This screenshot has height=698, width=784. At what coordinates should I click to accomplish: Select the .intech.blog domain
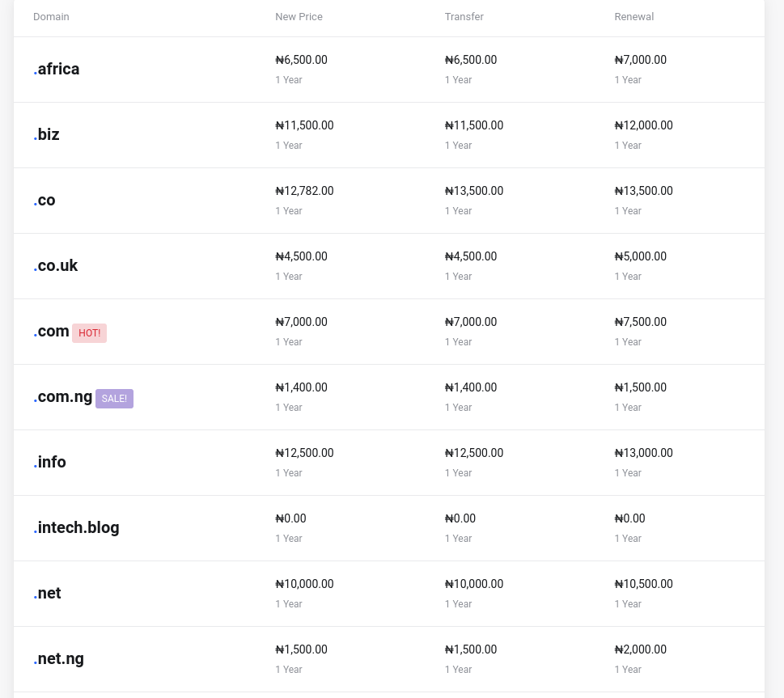(x=77, y=528)
